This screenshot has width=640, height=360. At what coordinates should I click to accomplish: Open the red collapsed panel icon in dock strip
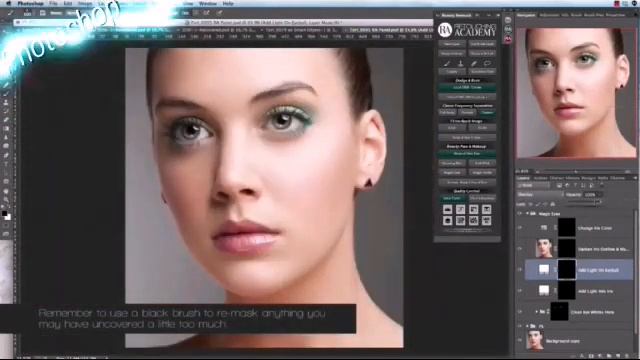click(508, 39)
